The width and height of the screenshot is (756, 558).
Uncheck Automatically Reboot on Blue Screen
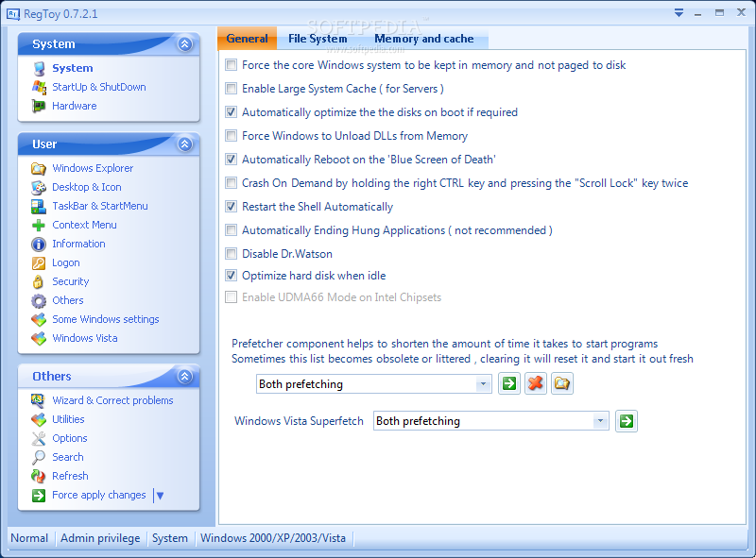coord(232,159)
